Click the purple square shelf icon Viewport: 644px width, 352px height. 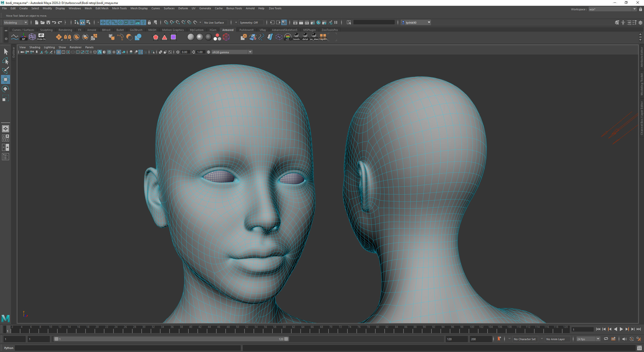(x=173, y=37)
